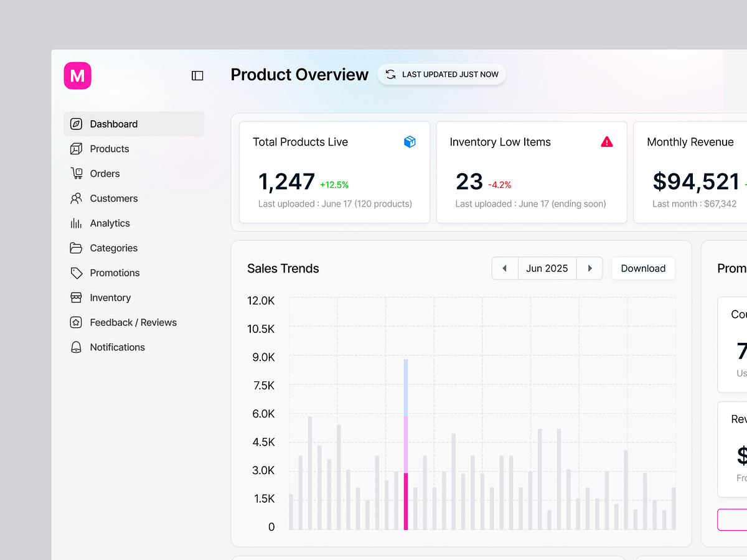Image resolution: width=747 pixels, height=560 pixels.
Task: Open the Notifications menu item
Action: click(x=134, y=347)
